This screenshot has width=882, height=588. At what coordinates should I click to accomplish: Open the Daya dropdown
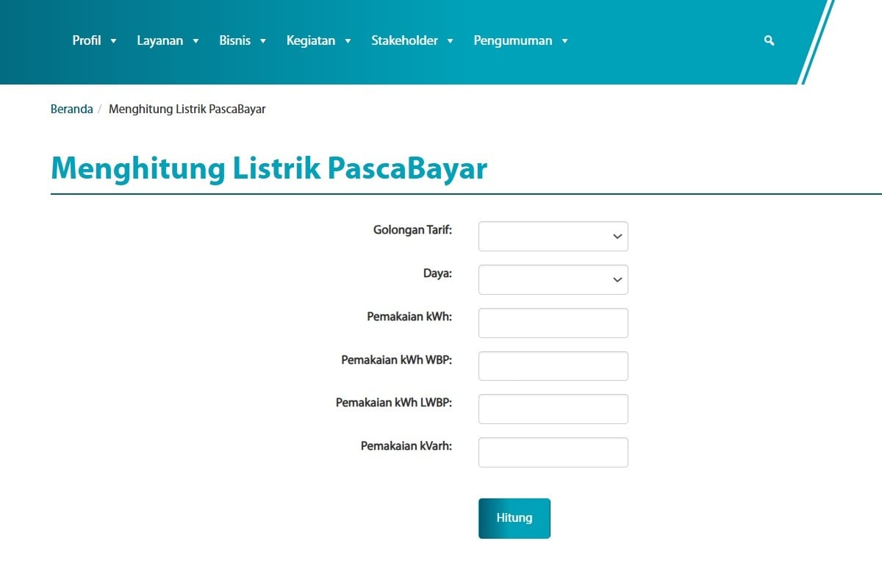tap(553, 280)
